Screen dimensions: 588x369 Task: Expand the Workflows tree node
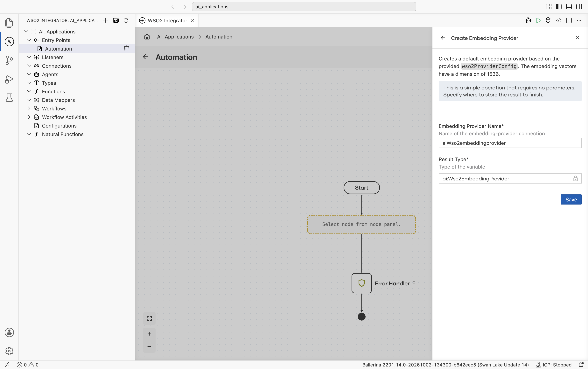29,109
